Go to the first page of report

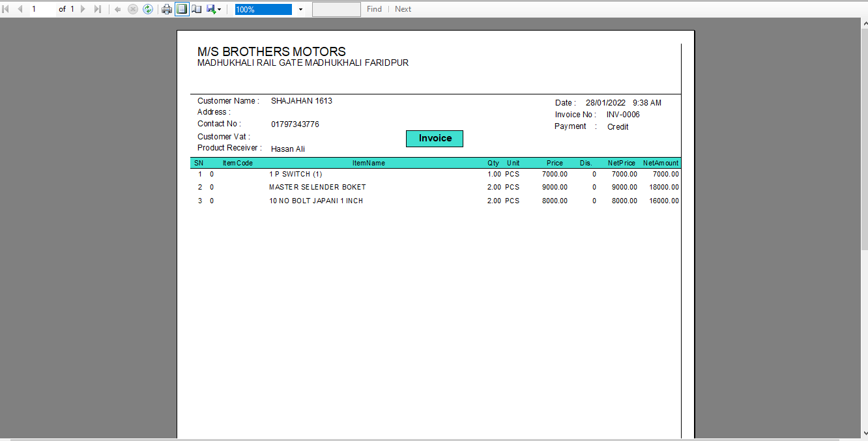click(x=6, y=9)
